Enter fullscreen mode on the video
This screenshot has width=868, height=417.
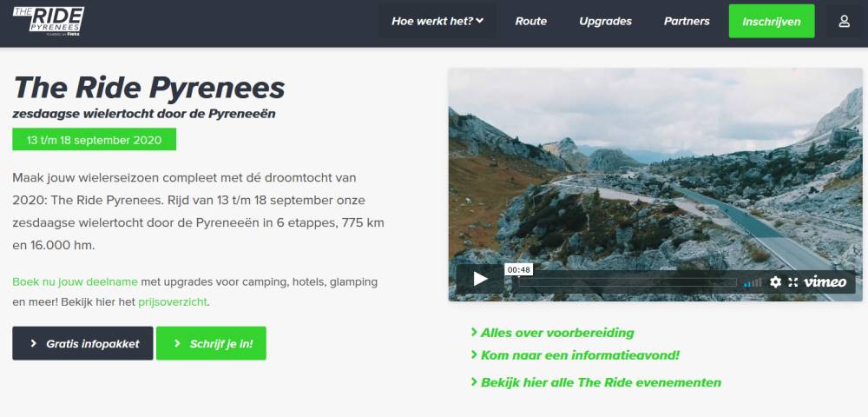pyautogui.click(x=793, y=281)
